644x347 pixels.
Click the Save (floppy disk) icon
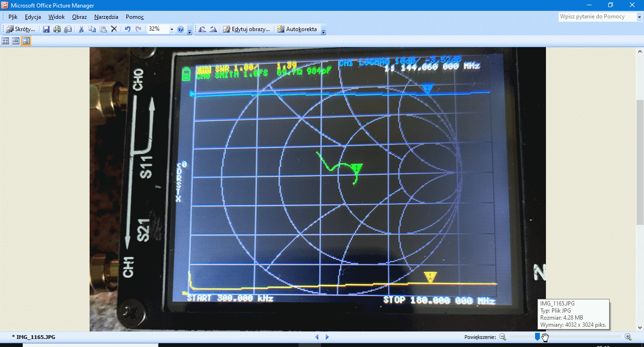click(46, 29)
